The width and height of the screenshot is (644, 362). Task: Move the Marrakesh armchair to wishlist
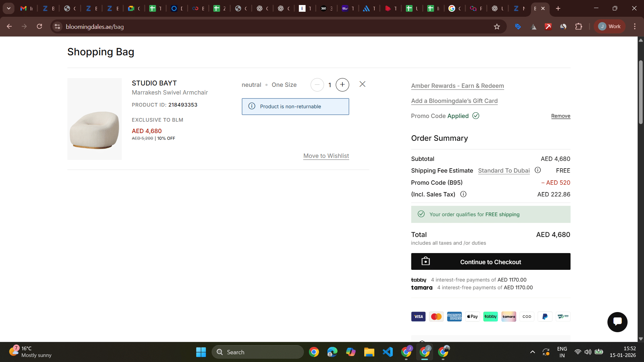pyautogui.click(x=326, y=156)
